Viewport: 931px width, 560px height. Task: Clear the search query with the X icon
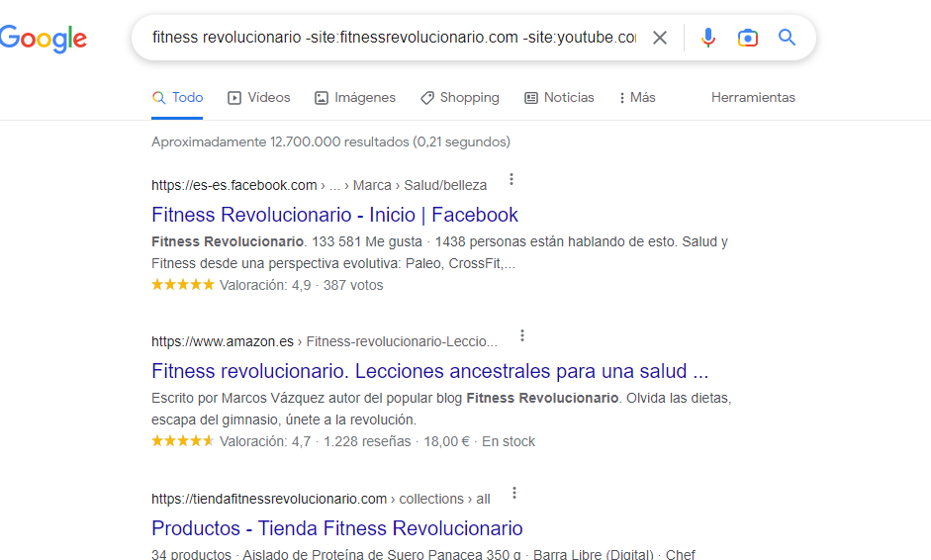pyautogui.click(x=660, y=38)
